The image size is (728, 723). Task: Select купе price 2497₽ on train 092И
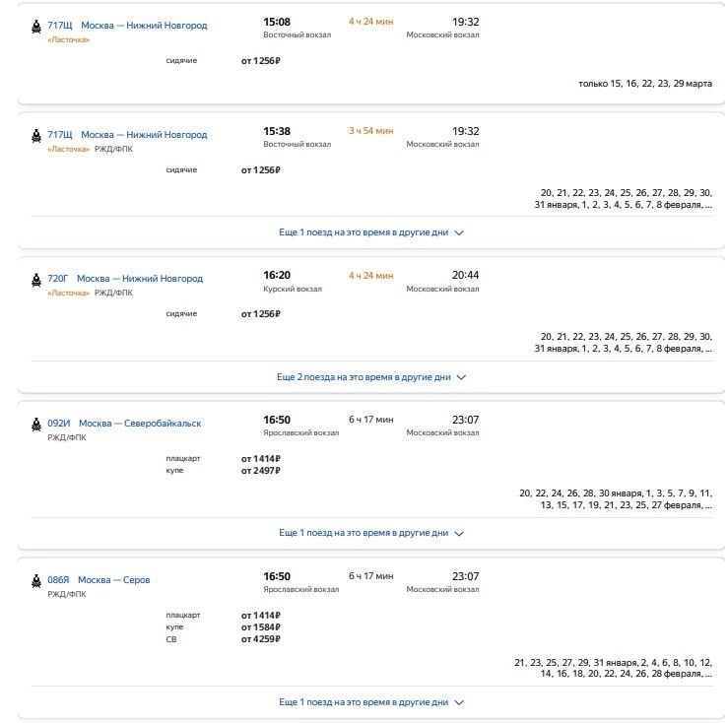[x=261, y=471]
